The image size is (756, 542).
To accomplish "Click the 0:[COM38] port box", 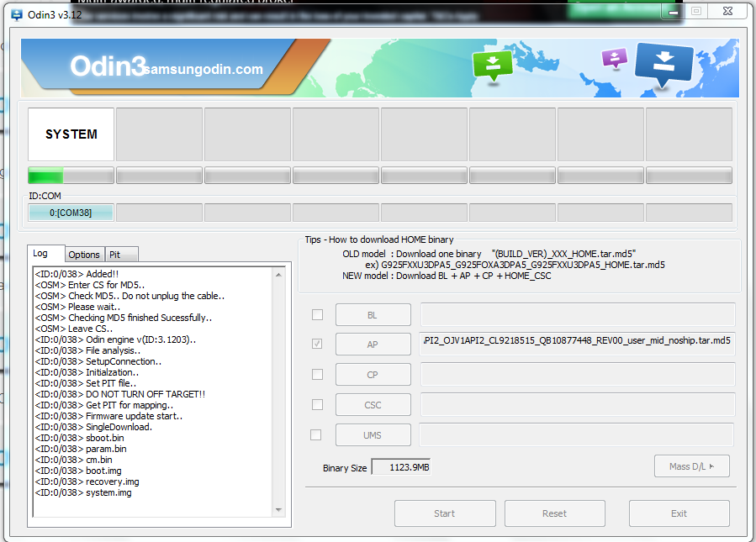I will tap(71, 213).
